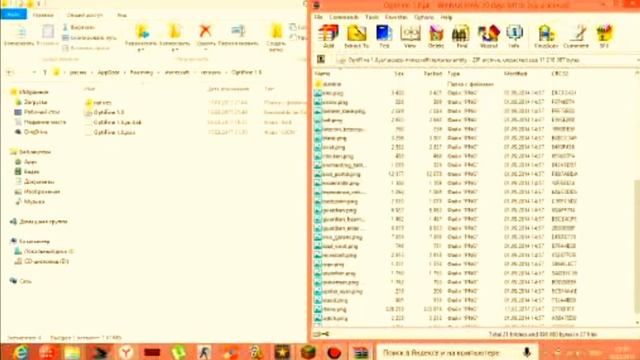
Task: Select Сеть in Explorer sidebar
Action: (25, 281)
